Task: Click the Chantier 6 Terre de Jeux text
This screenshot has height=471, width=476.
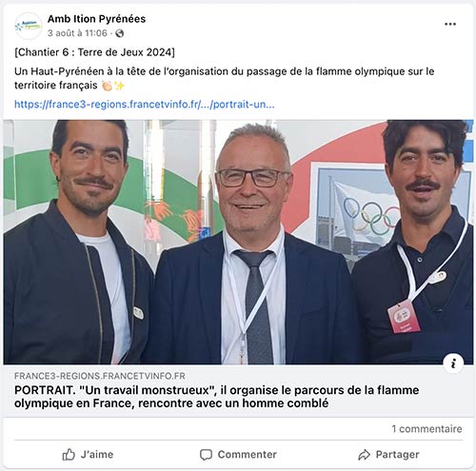Action: click(94, 52)
